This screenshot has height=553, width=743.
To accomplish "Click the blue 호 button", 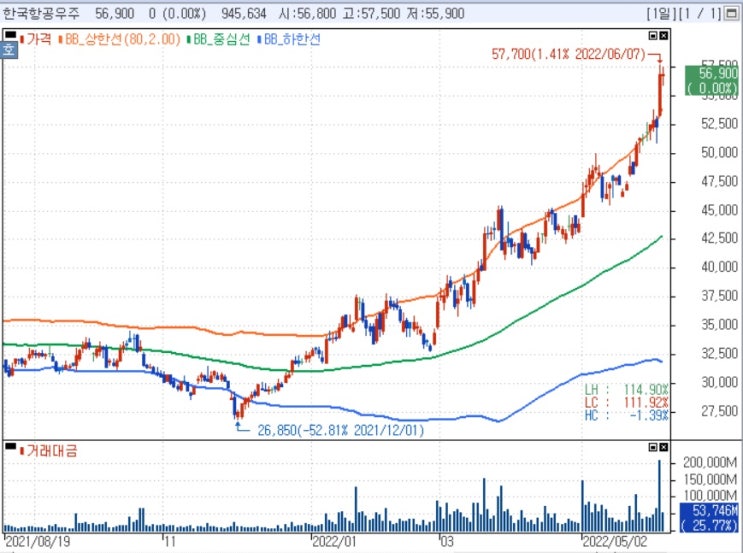I will 9,50.
